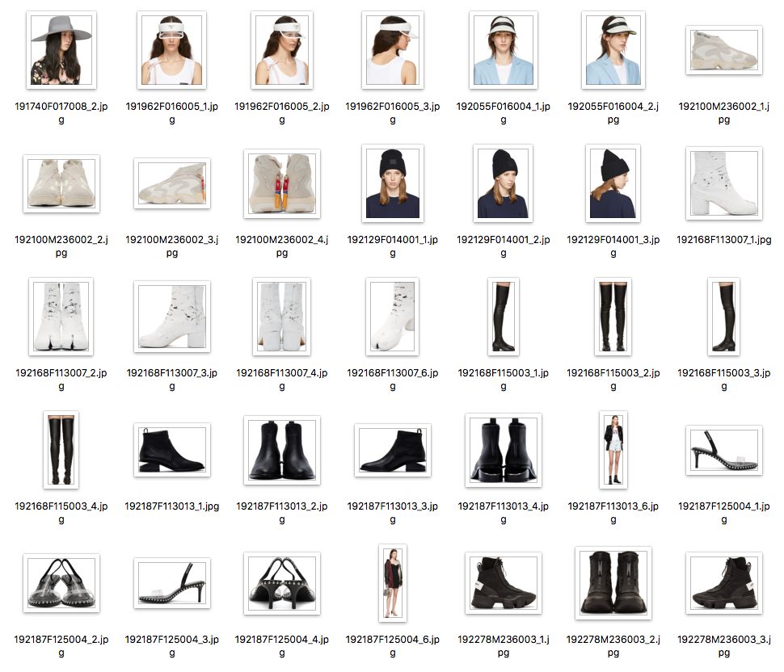Select 192100M236002_4.jpg sneaker heel thumbnail
The width and height of the screenshot is (784, 672).
click(x=282, y=183)
